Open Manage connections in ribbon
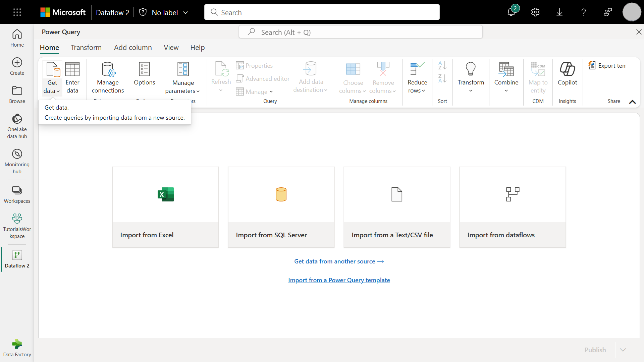 tap(108, 78)
